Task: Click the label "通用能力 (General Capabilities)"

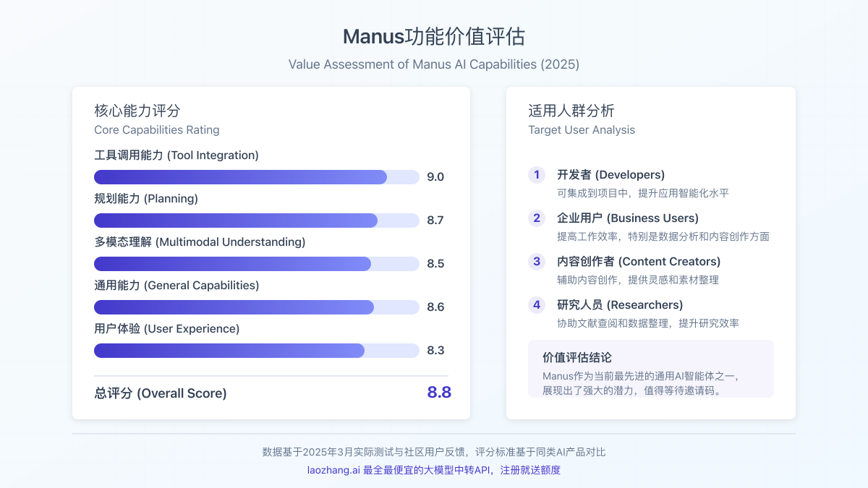Action: click(x=176, y=286)
